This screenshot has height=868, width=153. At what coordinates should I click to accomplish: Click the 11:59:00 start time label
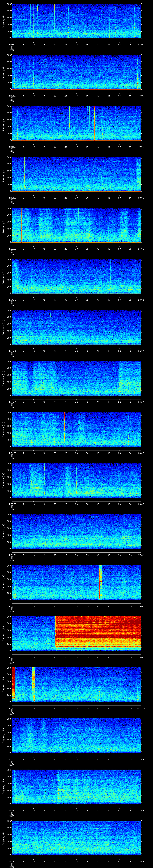click(12, 708)
